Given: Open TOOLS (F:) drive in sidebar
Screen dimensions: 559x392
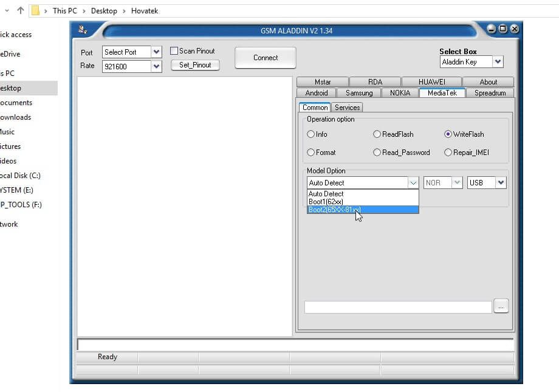Looking at the screenshot, I should (x=21, y=205).
